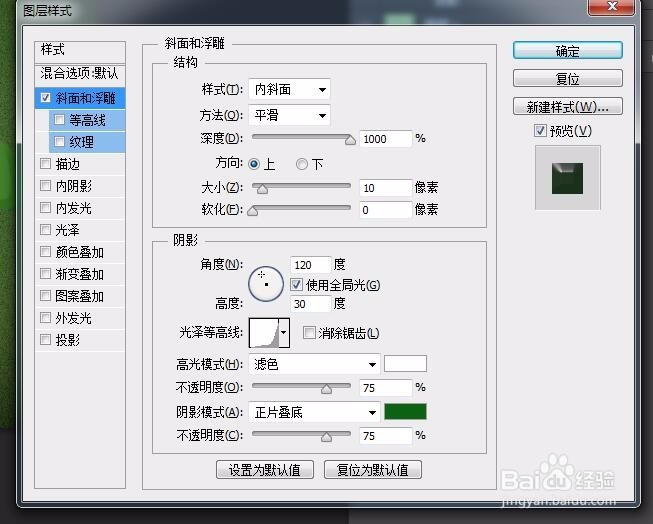Click the 软化 slider handle
The width and height of the screenshot is (653, 524).
tap(252, 211)
